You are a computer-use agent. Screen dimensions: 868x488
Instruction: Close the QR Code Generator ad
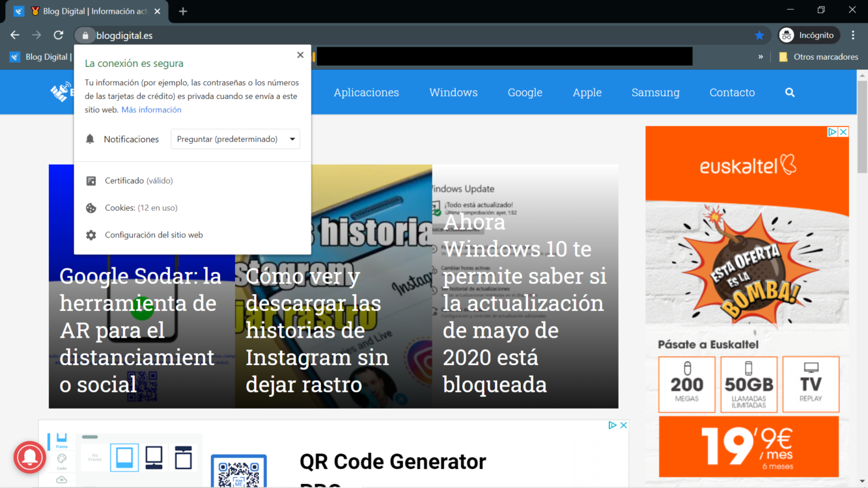(x=623, y=425)
